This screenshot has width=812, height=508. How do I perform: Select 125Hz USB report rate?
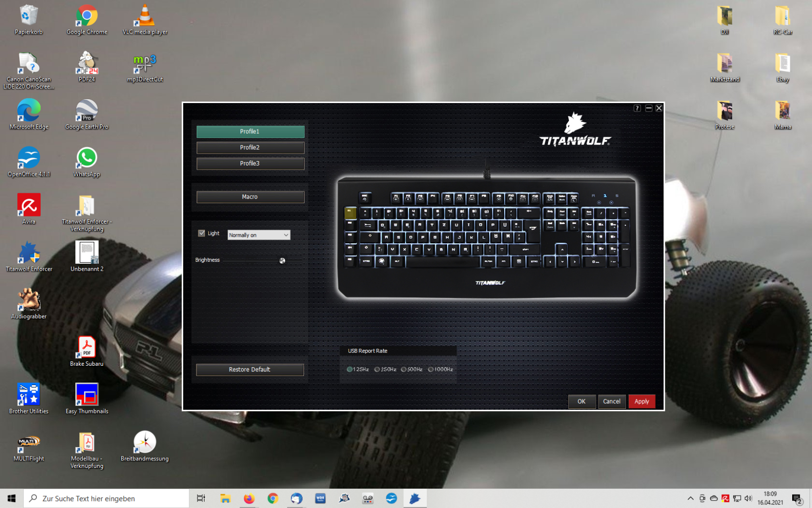point(350,369)
